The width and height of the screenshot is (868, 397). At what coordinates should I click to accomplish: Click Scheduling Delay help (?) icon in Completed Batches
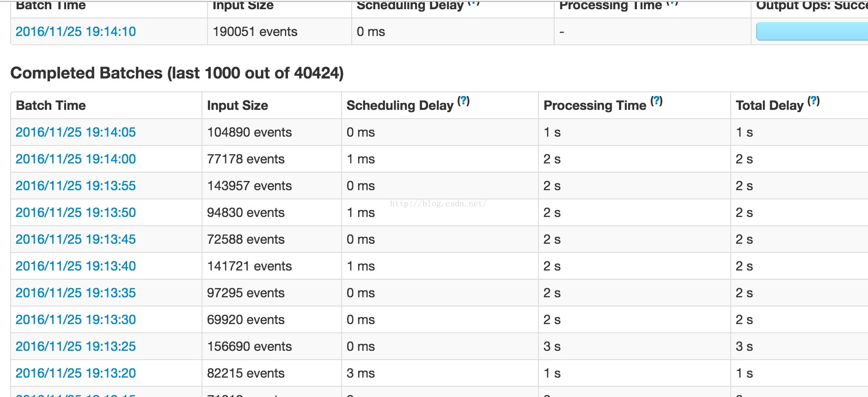point(464,101)
